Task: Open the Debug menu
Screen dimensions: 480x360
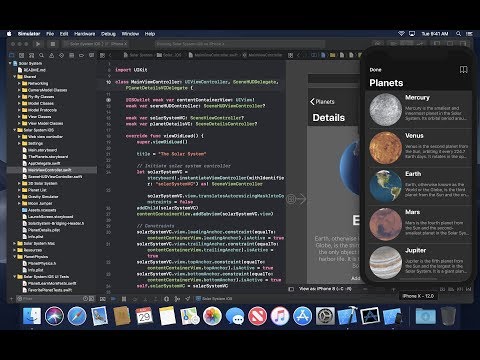Action: [108, 34]
